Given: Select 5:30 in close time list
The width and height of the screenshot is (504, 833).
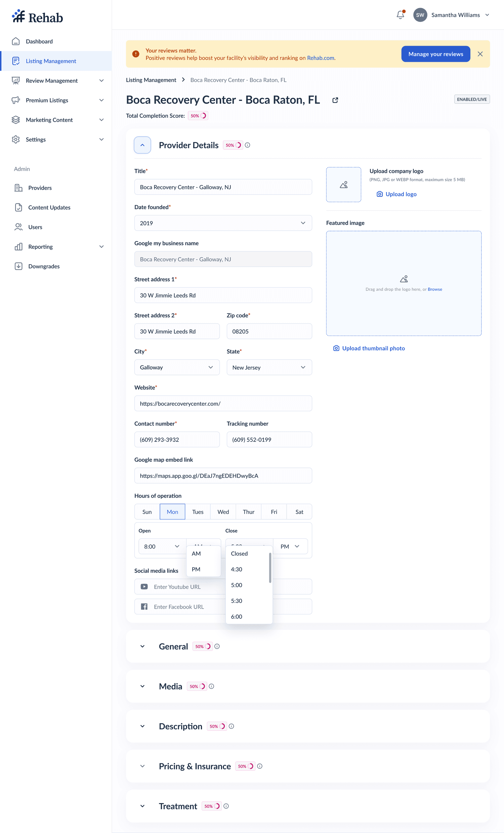Looking at the screenshot, I should (x=248, y=601).
